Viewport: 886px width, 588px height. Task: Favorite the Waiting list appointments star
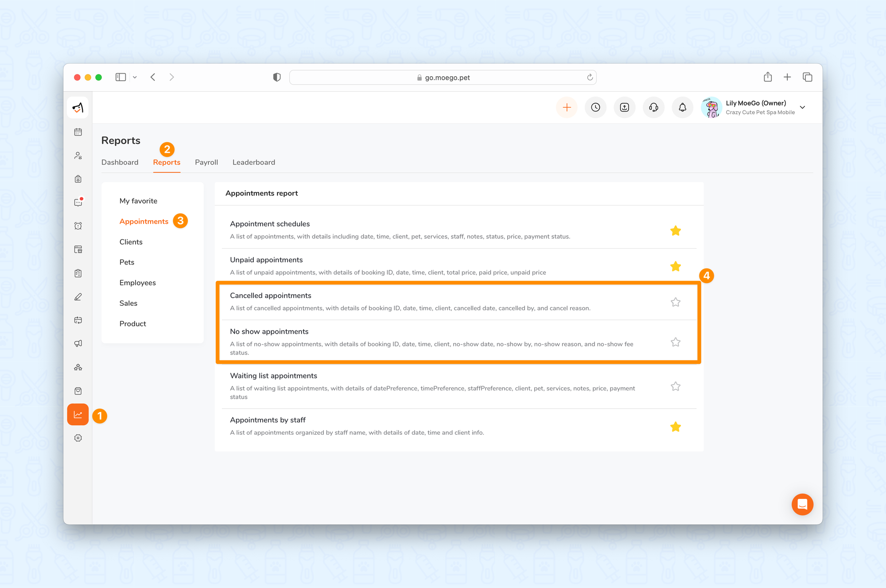tap(675, 386)
